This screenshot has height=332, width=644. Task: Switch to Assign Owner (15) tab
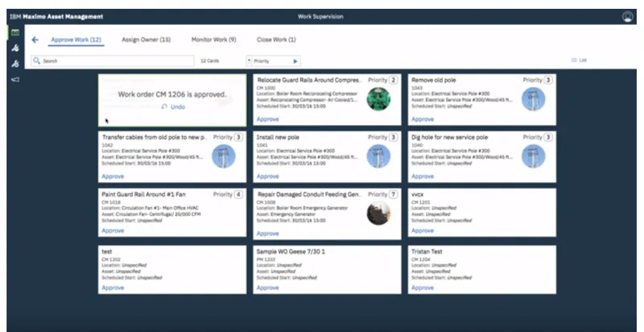click(147, 39)
